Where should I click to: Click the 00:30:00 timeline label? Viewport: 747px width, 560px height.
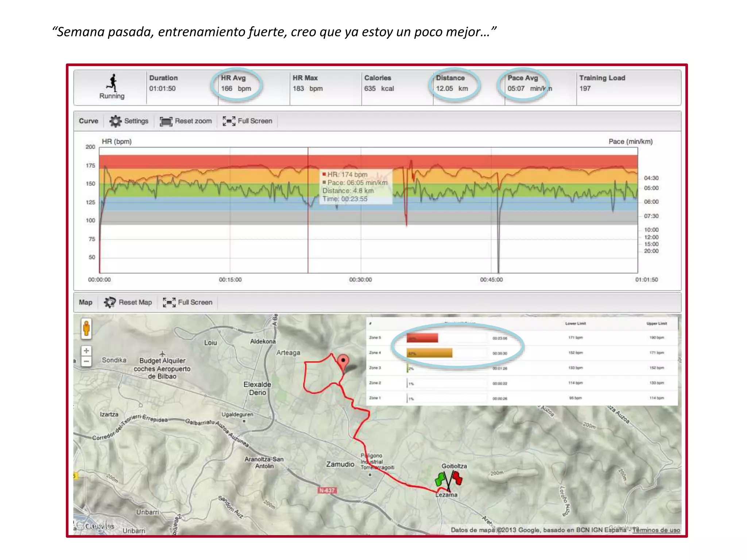tap(360, 280)
